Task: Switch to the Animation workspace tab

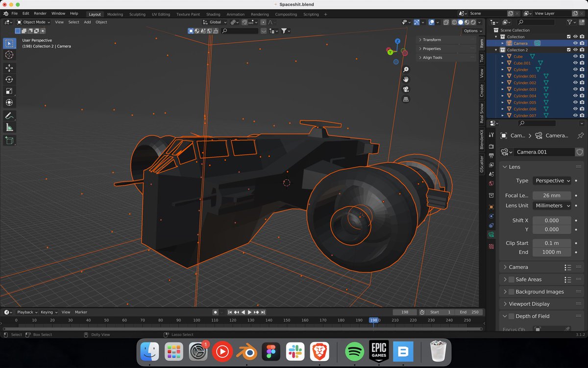Action: [x=235, y=14]
